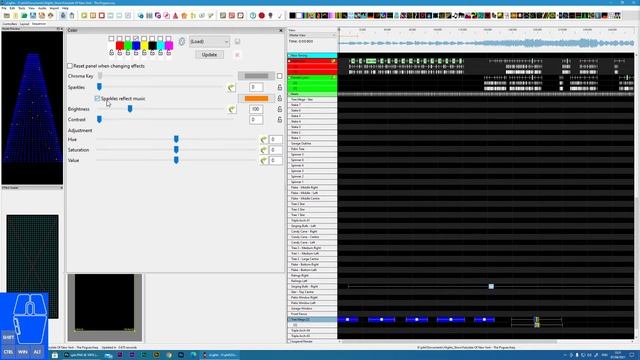The image size is (640, 360).
Task: Click the Saturation value curve icon
Action: [x=263, y=150]
